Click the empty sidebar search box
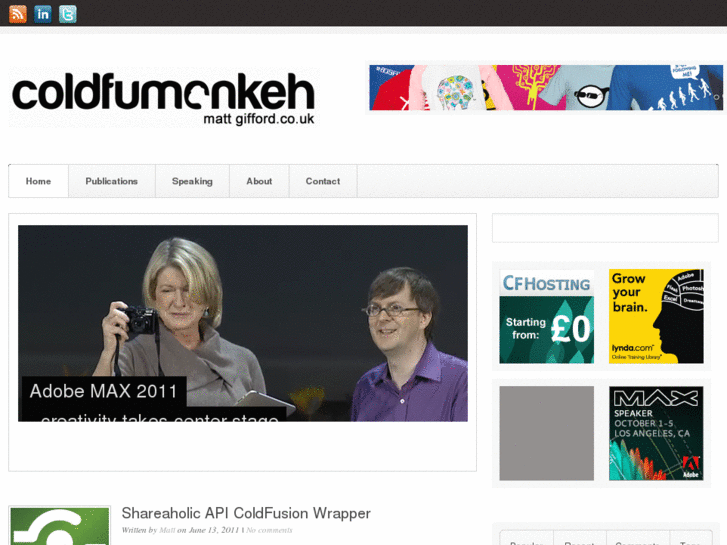Screen dimensions: 727x545 (x=605, y=228)
